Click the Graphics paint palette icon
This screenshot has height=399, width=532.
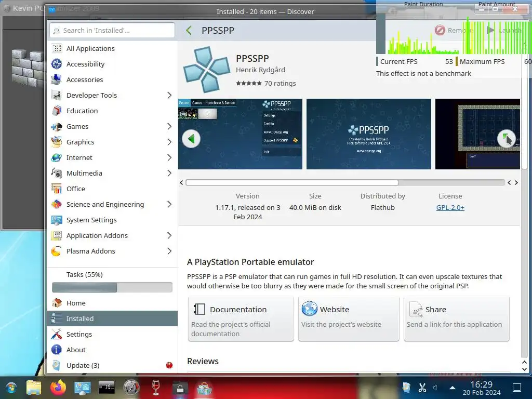click(57, 142)
